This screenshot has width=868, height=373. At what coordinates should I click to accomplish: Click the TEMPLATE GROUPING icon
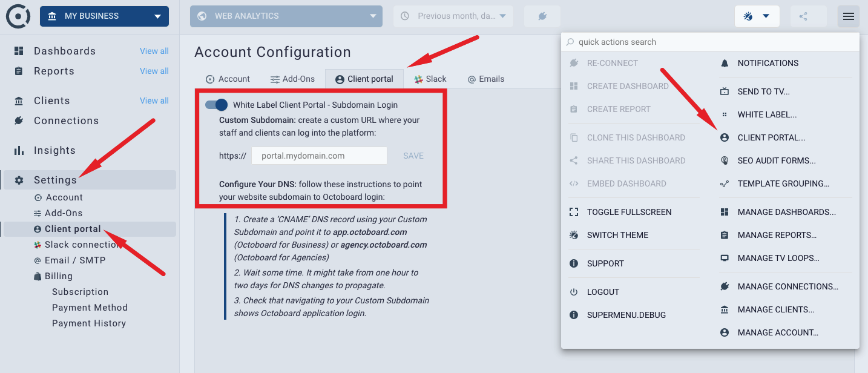coord(725,183)
